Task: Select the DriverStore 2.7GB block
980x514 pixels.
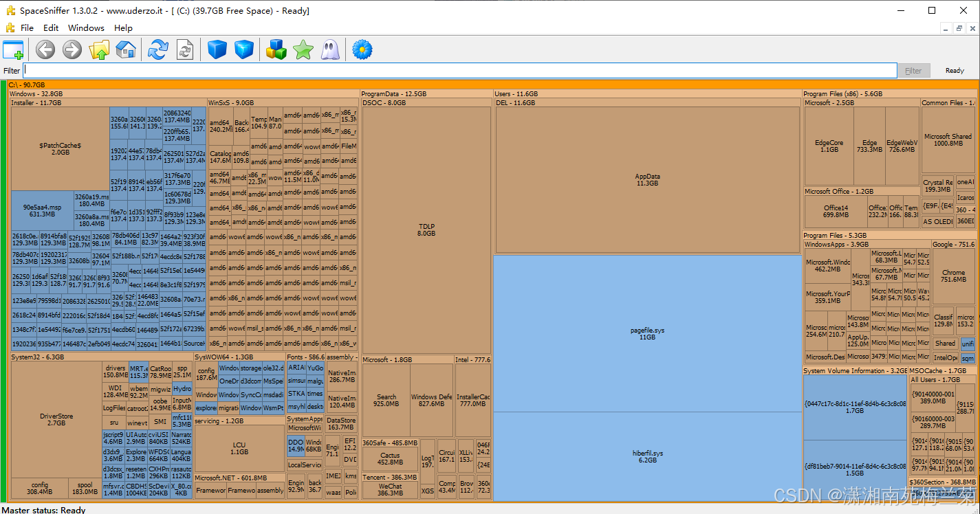Action: click(x=56, y=419)
